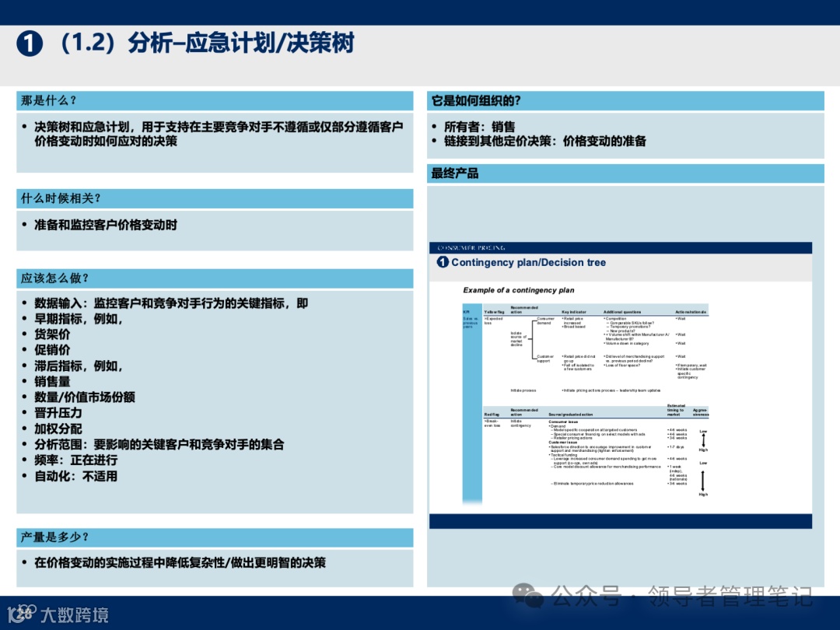
Task: Select bullet 链接到其他定价决策：价格变动的准备
Action: (544, 142)
